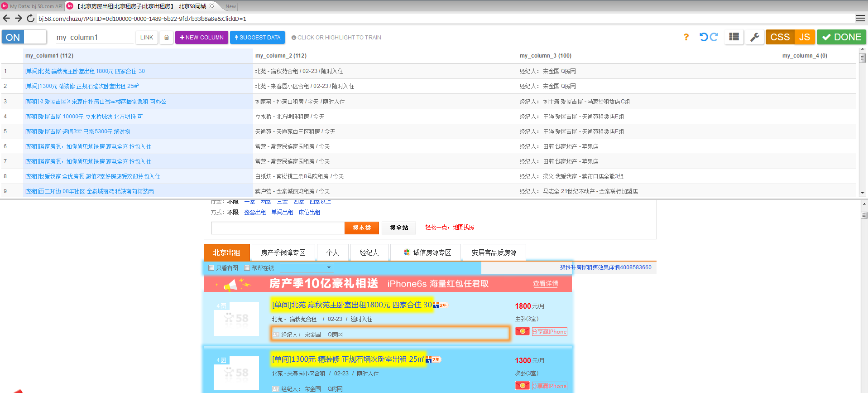The height and width of the screenshot is (393, 868).
Task: Select the 经纪人 tab
Action: coord(369,252)
